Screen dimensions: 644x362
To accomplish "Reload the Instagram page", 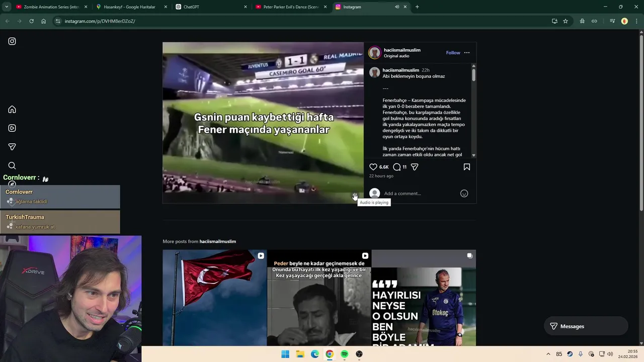I will tap(31, 21).
